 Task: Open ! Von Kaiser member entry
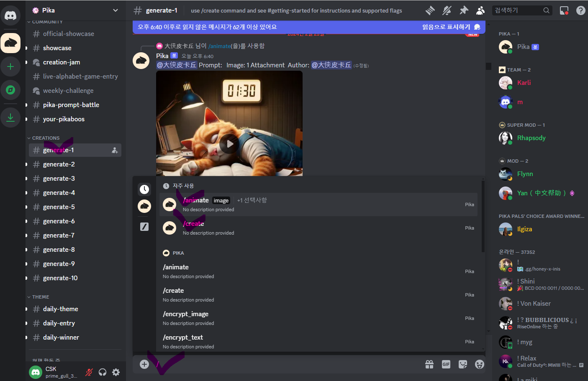coord(541,304)
